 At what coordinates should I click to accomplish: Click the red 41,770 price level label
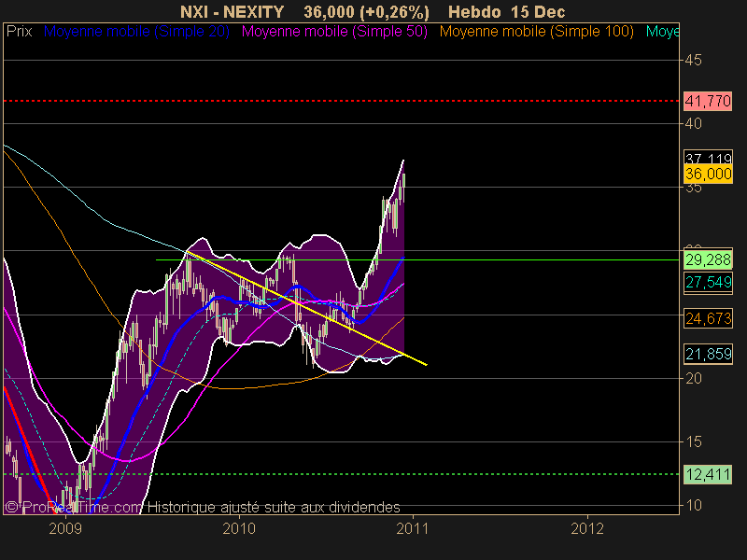pos(708,101)
